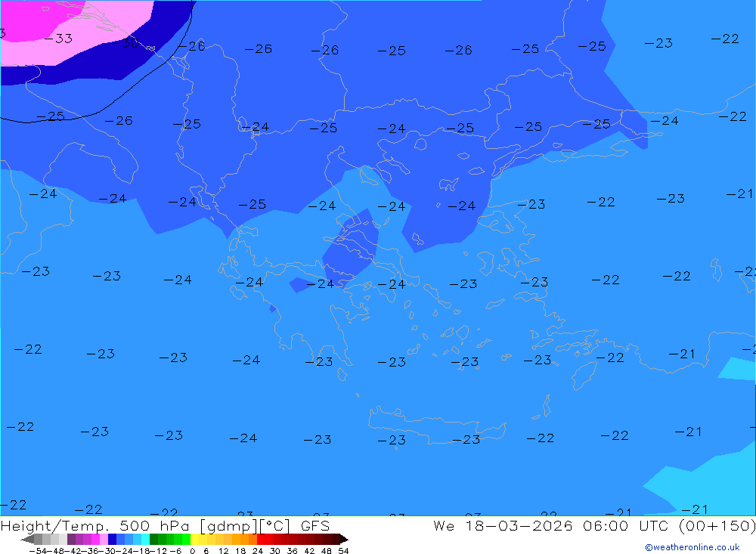Click the legend scale label '54'
The image size is (756, 554).
(x=343, y=551)
